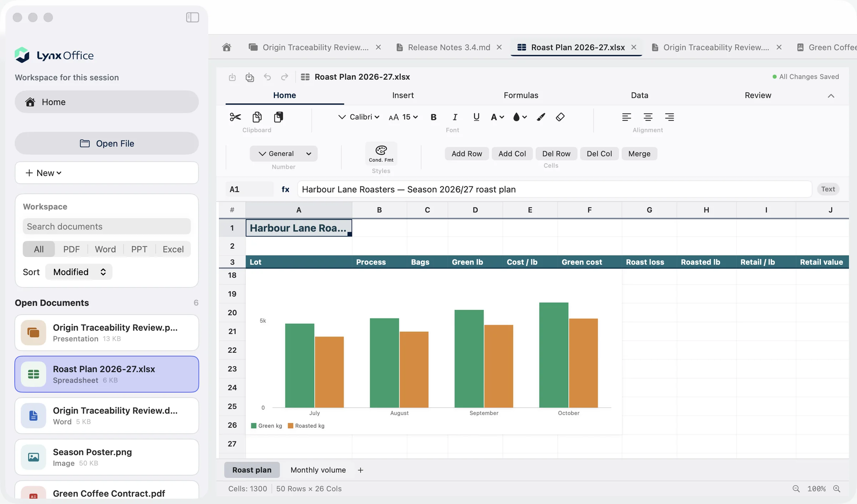Click the Del Col button
This screenshot has height=504, width=857.
click(x=599, y=153)
